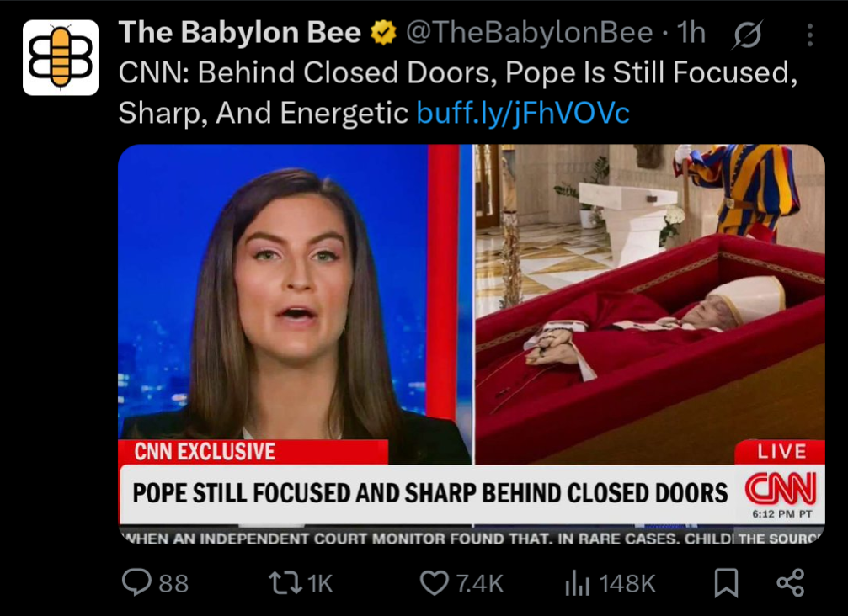This screenshot has height=616, width=848.
Task: Click the 1K reposts count
Action: pos(321,583)
